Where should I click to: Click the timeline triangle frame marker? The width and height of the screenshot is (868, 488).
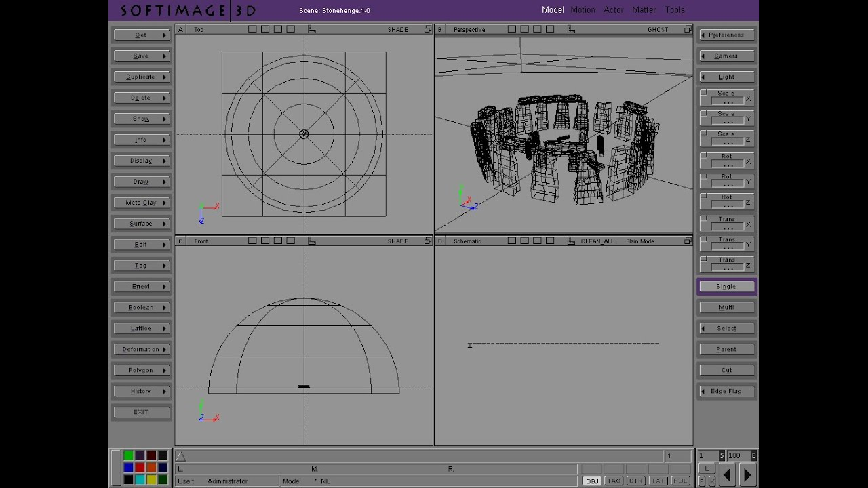180,456
